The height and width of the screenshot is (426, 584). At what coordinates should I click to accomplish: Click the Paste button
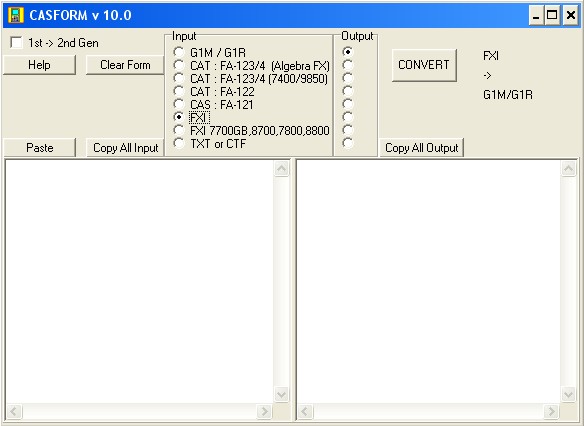click(x=39, y=148)
